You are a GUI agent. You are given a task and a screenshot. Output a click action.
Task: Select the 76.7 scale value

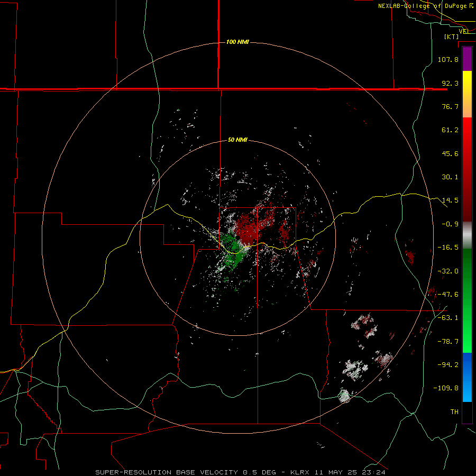pos(450,106)
